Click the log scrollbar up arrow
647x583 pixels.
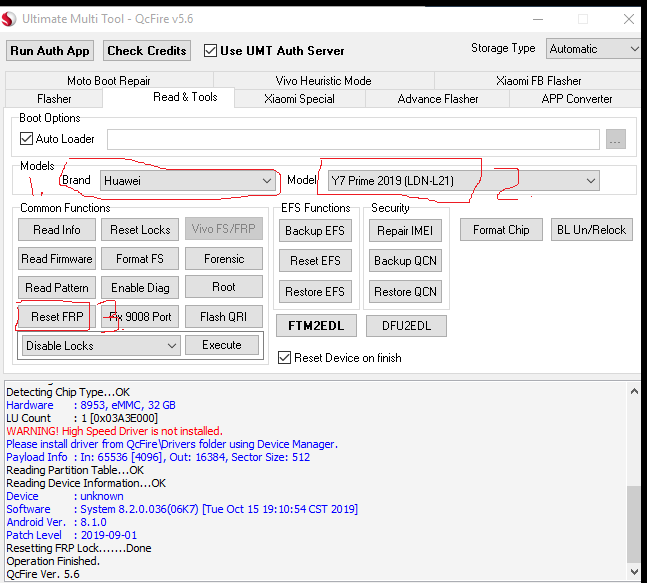(634, 391)
